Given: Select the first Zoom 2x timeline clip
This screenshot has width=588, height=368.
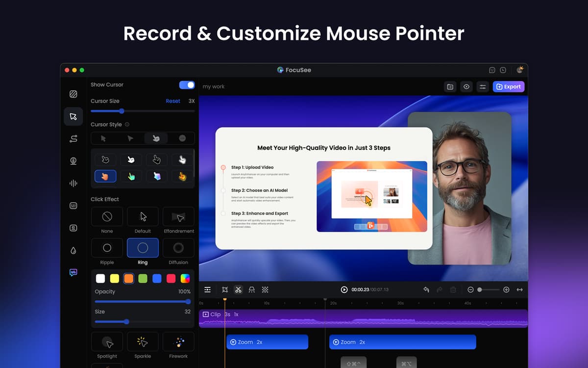Looking at the screenshot, I should 267,342.
